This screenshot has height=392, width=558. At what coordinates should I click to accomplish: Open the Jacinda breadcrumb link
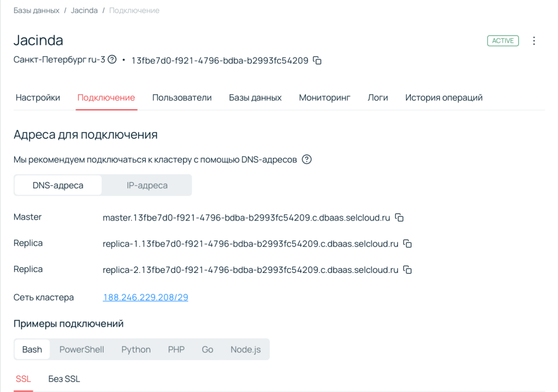tap(84, 11)
